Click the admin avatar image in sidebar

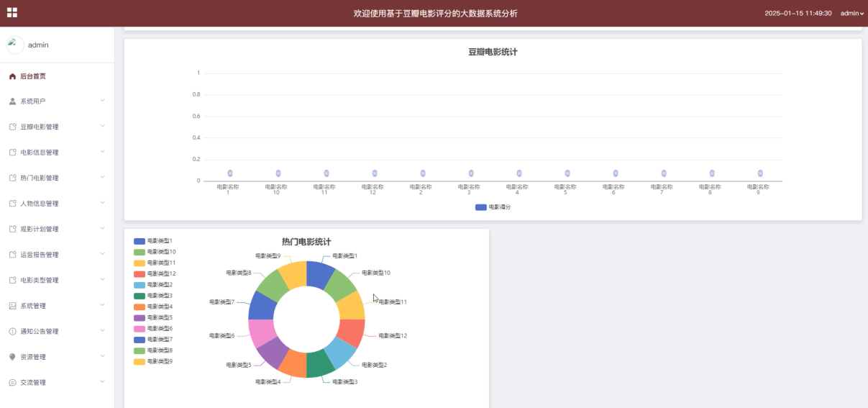15,45
